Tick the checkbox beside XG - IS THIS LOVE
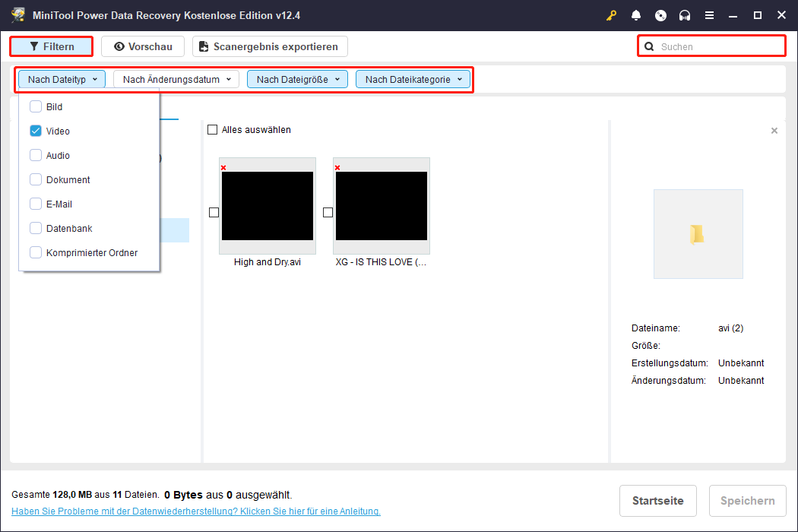The height and width of the screenshot is (532, 798). coord(328,212)
